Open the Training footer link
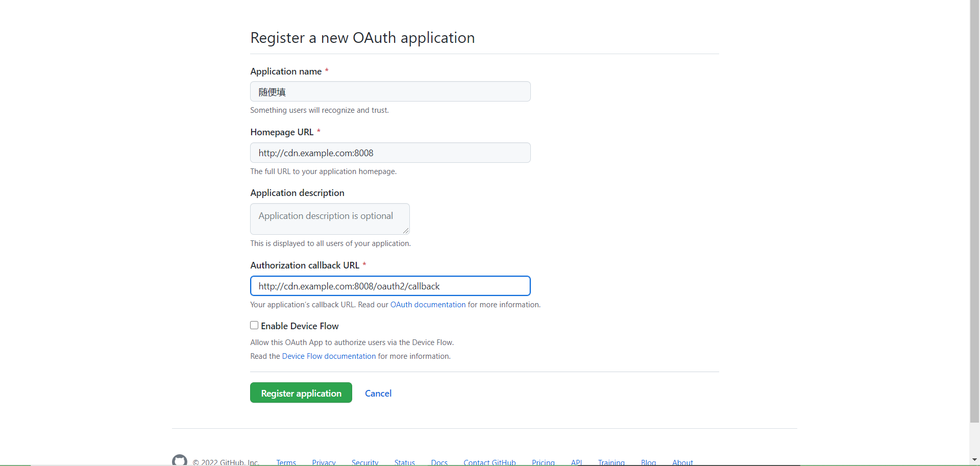Viewport: 980px width, 466px height. (611, 462)
